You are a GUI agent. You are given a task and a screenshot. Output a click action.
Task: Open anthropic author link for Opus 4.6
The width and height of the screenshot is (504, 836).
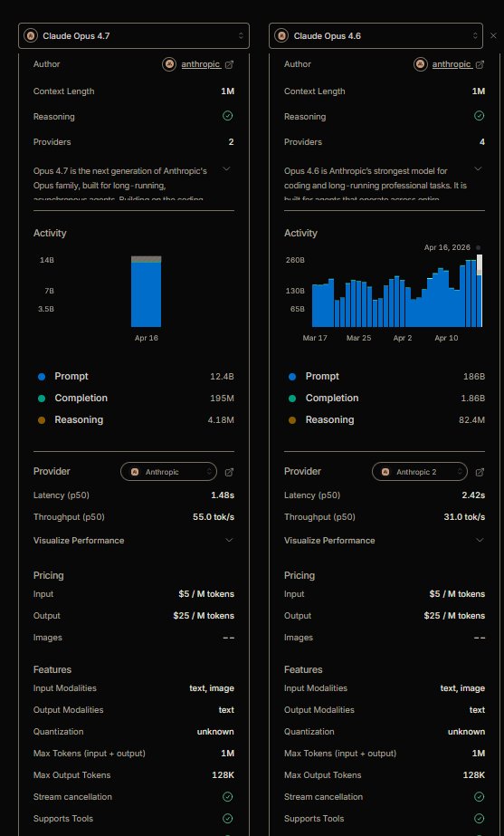[x=452, y=64]
